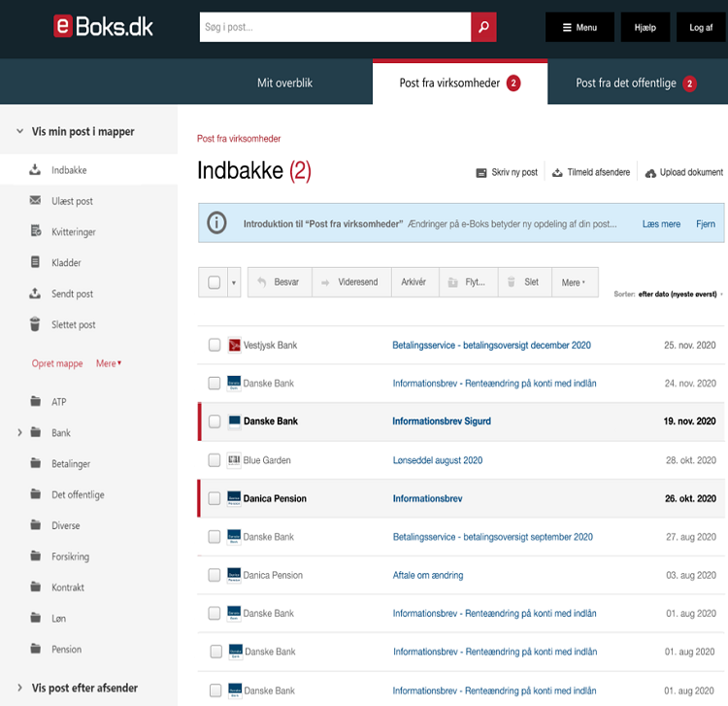Image resolution: width=728 pixels, height=706 pixels.
Task: Click the Skriv ny post compose icon
Action: point(481,173)
